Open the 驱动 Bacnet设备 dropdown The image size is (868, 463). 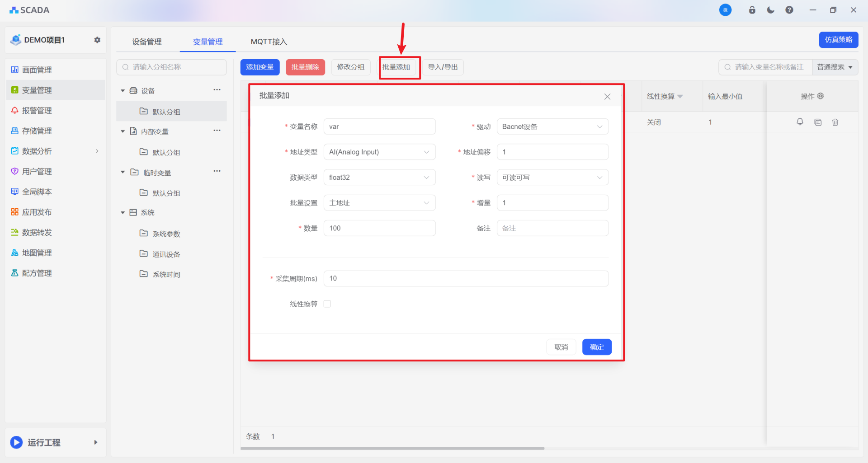coord(552,126)
